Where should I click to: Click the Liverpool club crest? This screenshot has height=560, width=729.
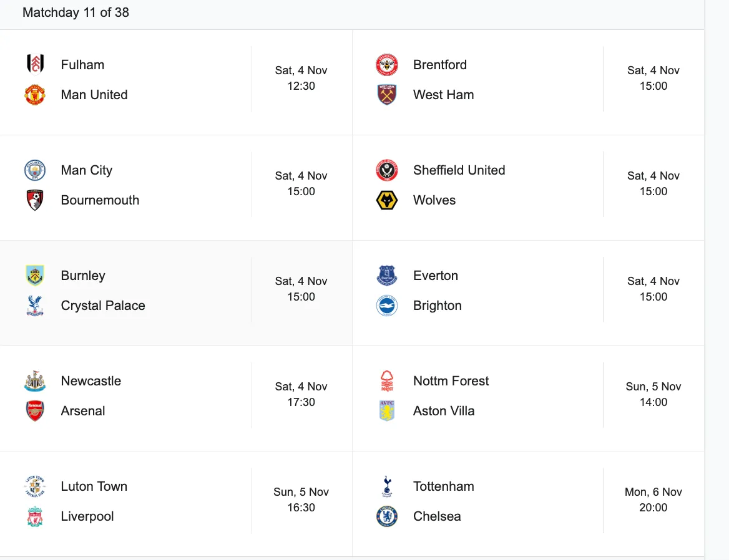pyautogui.click(x=35, y=516)
